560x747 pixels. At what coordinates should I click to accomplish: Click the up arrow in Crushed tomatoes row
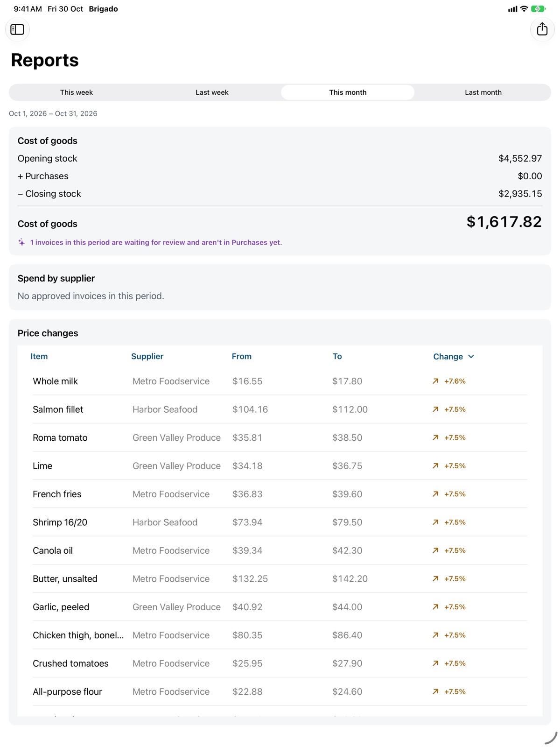click(x=435, y=663)
